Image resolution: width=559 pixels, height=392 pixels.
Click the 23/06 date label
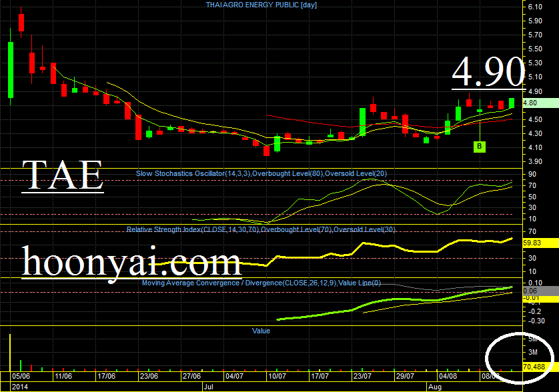pos(149,376)
